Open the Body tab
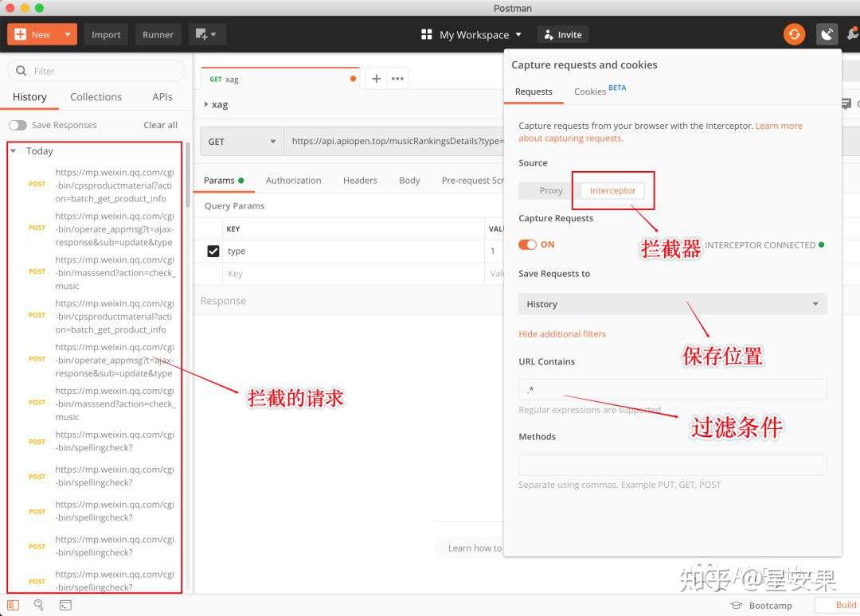 (409, 181)
